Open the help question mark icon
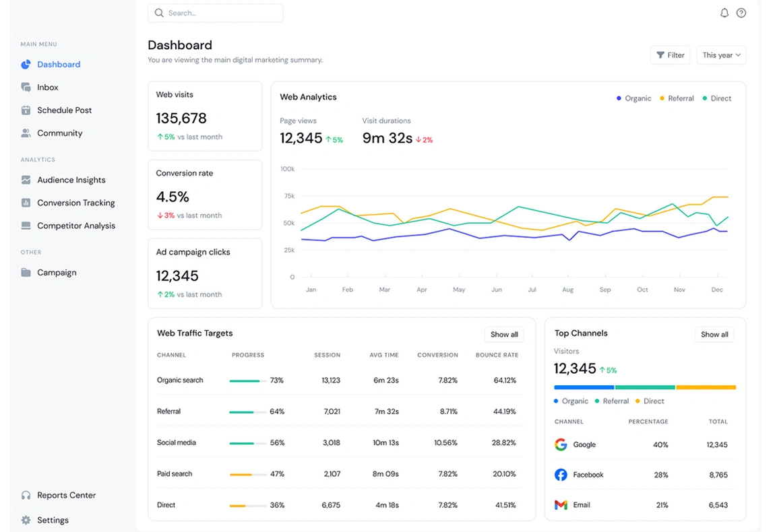 (741, 13)
